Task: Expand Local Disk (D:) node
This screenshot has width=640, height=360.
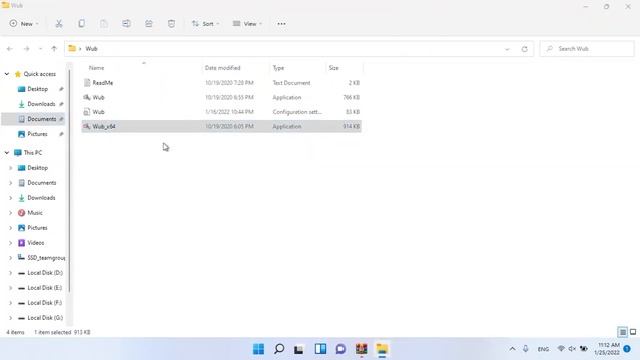Action: coord(11,273)
